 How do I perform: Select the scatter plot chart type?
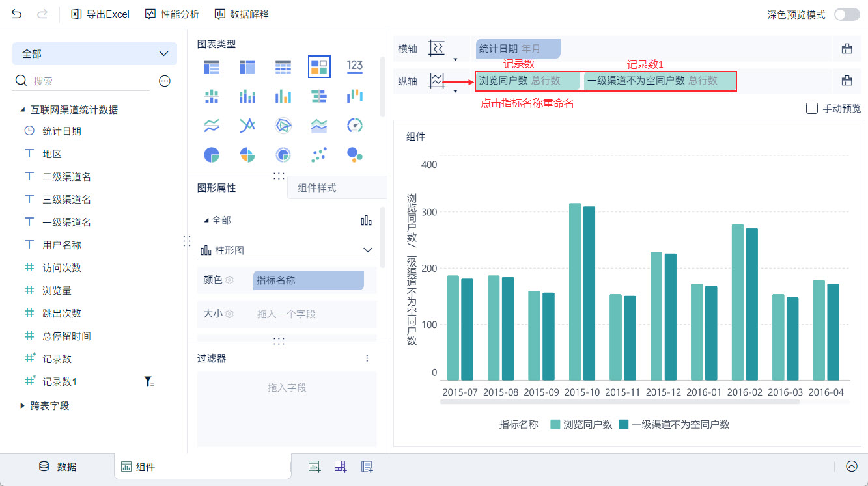click(319, 155)
